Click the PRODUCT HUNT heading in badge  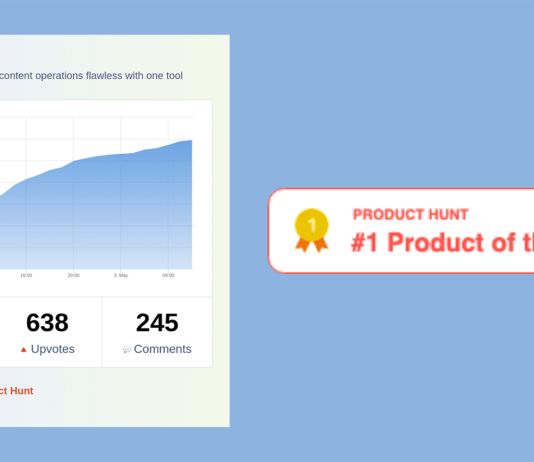(x=410, y=214)
